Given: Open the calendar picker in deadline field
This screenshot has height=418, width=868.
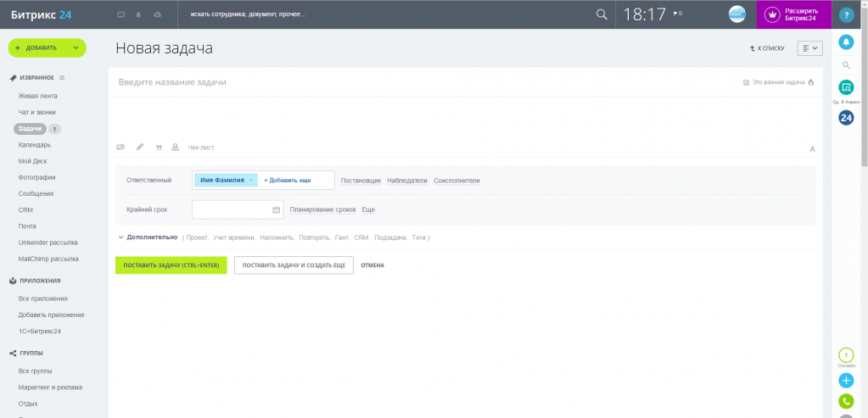Looking at the screenshot, I should (x=277, y=210).
